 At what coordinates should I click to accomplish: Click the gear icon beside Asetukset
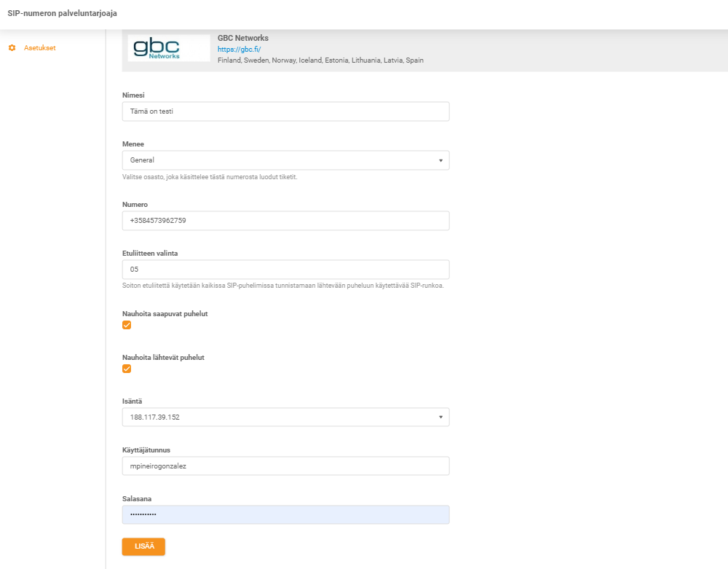point(11,47)
